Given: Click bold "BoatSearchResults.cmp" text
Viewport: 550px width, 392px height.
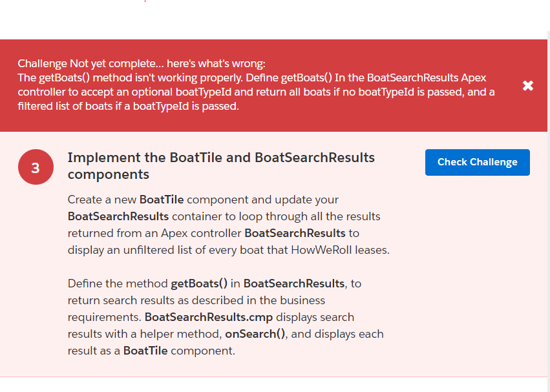Looking at the screenshot, I should [x=209, y=317].
